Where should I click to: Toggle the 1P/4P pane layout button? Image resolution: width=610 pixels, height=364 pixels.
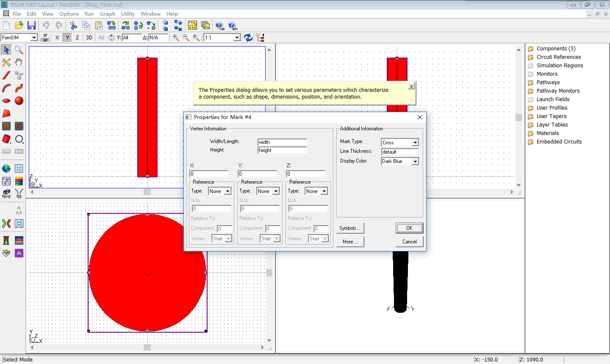(45, 38)
